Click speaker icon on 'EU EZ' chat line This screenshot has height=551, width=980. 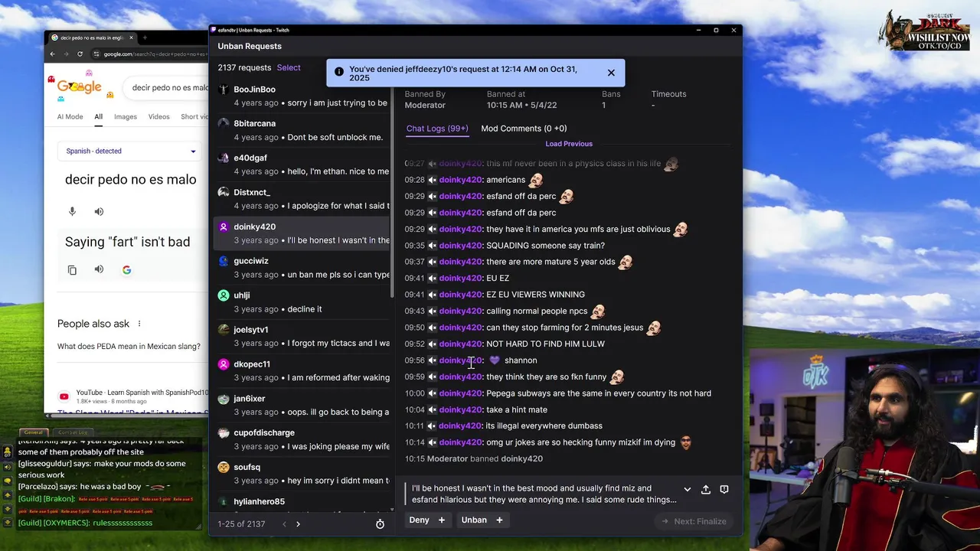point(432,279)
